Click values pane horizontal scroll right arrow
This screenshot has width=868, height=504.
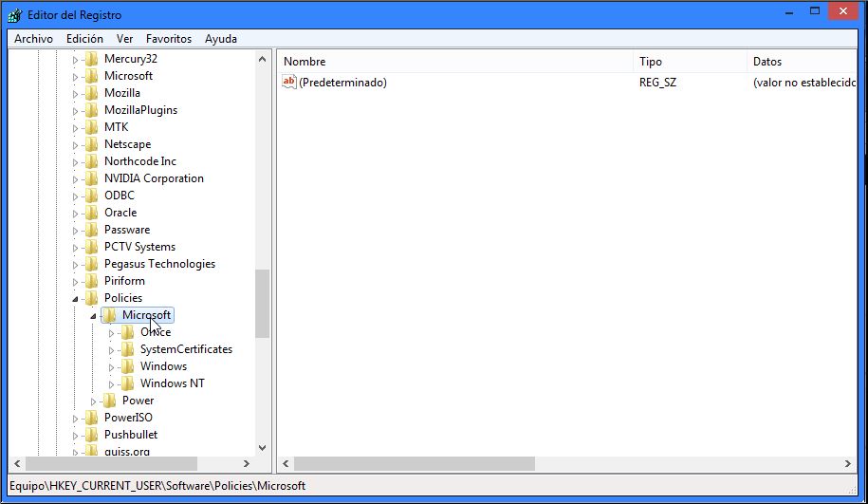click(x=847, y=463)
